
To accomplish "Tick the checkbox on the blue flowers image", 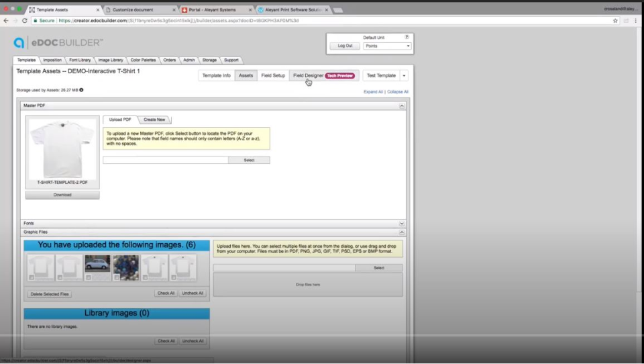I will click(117, 277).
